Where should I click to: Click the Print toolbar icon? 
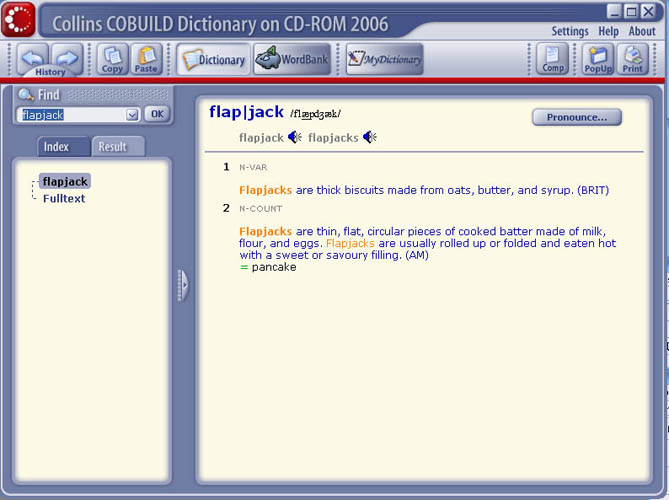(632, 59)
